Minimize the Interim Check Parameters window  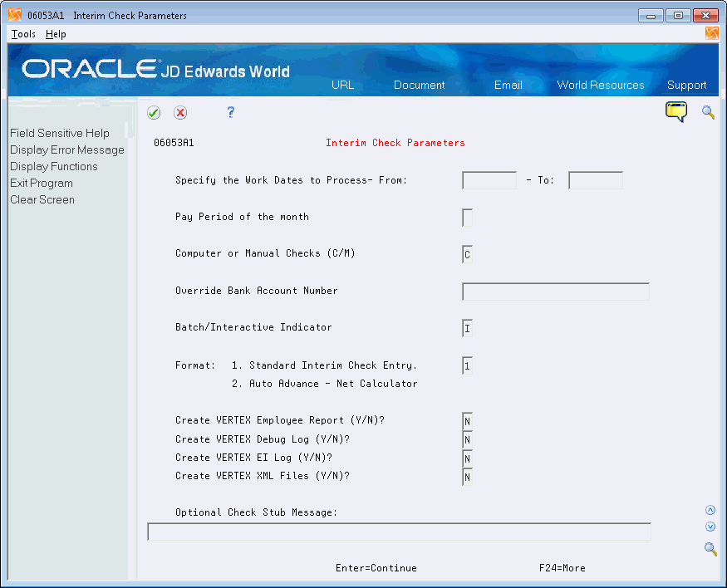click(x=651, y=16)
